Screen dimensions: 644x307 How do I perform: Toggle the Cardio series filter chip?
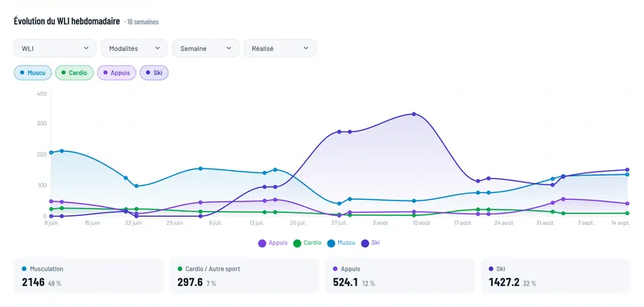[x=74, y=73]
